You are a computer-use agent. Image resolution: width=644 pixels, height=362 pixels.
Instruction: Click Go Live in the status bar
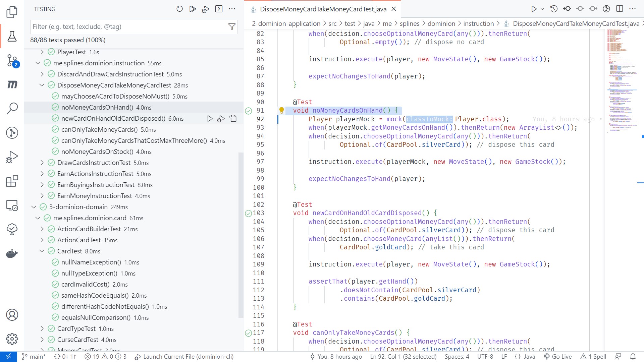pos(558,357)
